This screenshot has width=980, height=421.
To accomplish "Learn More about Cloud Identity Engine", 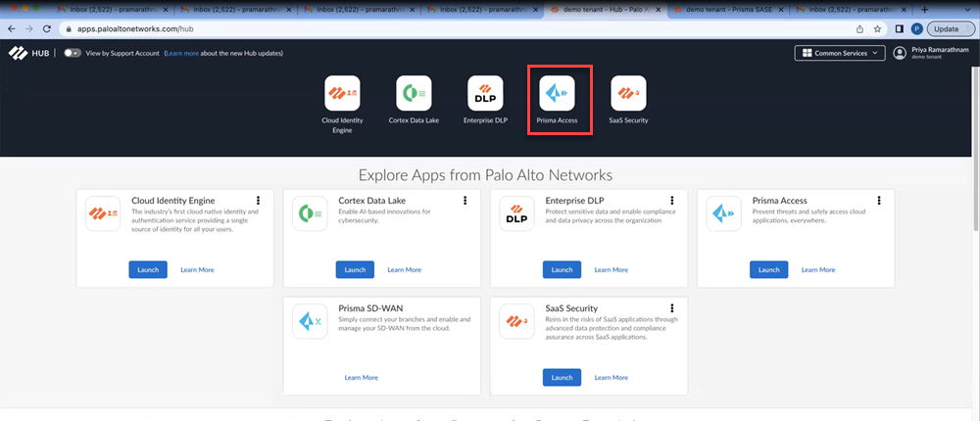I will pos(198,270).
